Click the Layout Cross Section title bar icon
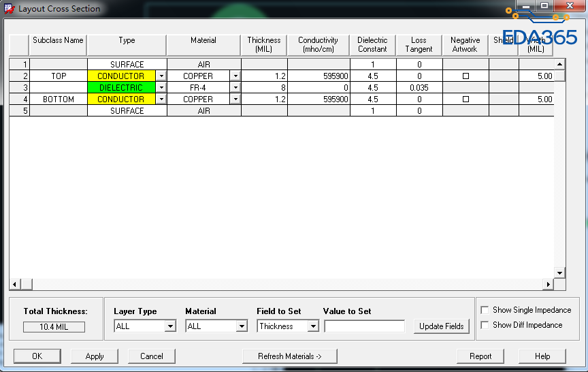588x372 pixels. 10,9
